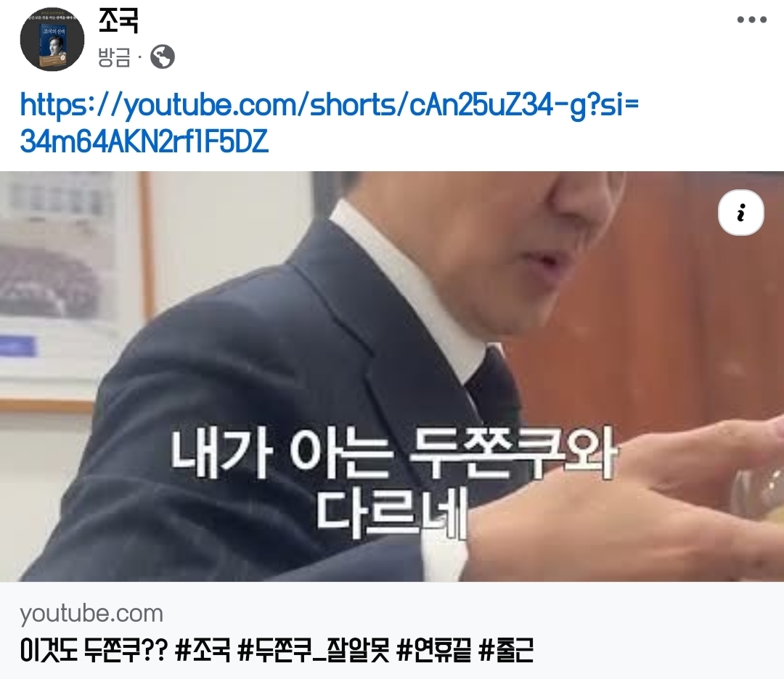Click the globe public-audience icon

click(163, 57)
